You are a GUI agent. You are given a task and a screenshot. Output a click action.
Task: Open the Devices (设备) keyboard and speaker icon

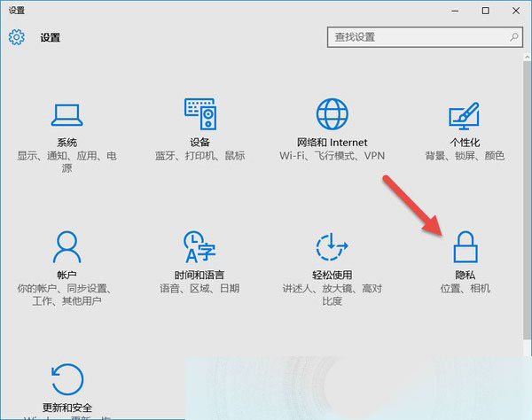click(x=199, y=114)
